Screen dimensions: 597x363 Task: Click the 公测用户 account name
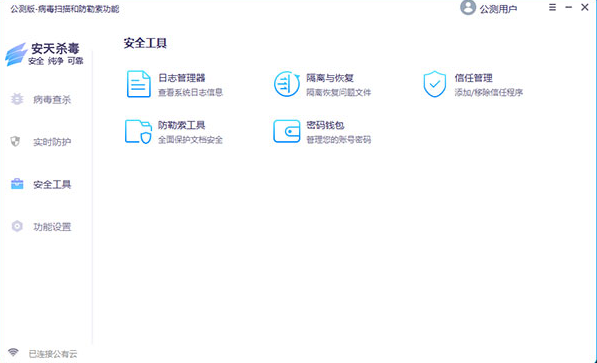pos(498,9)
